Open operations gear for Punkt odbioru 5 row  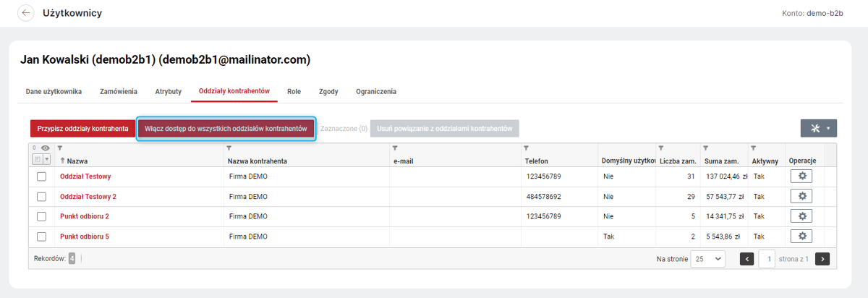(801, 236)
